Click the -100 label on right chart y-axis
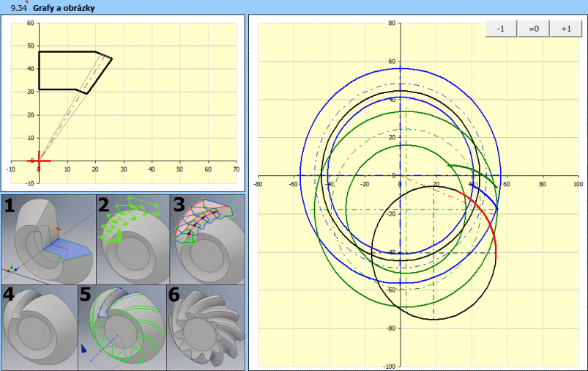The height and width of the screenshot is (371, 588). [x=390, y=366]
